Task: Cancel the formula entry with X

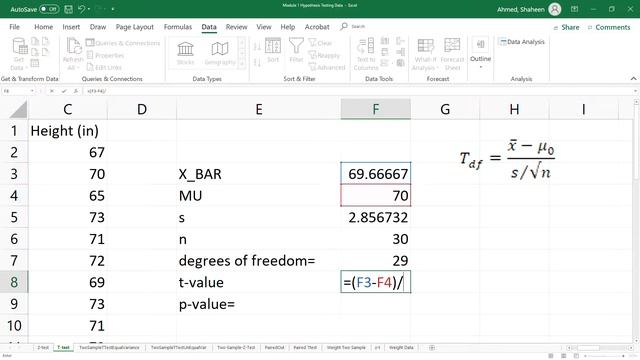Action: 52,91
